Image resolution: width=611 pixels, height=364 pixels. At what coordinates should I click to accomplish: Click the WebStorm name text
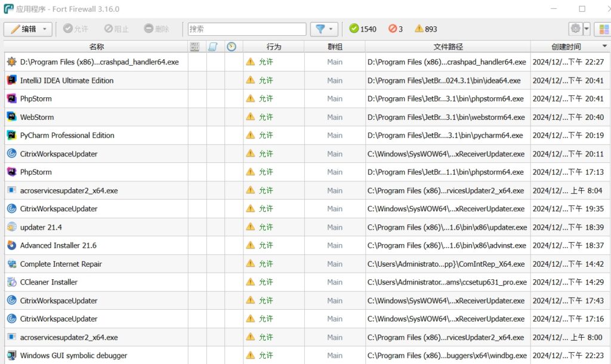37,117
